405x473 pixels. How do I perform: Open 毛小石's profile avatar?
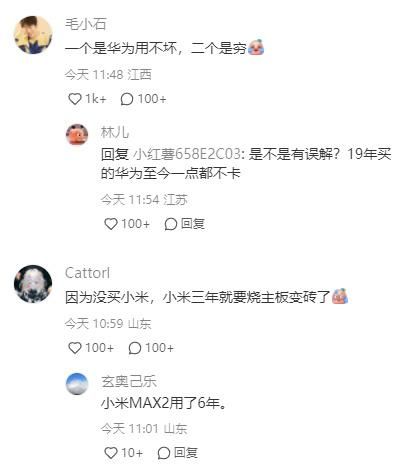coord(33,35)
